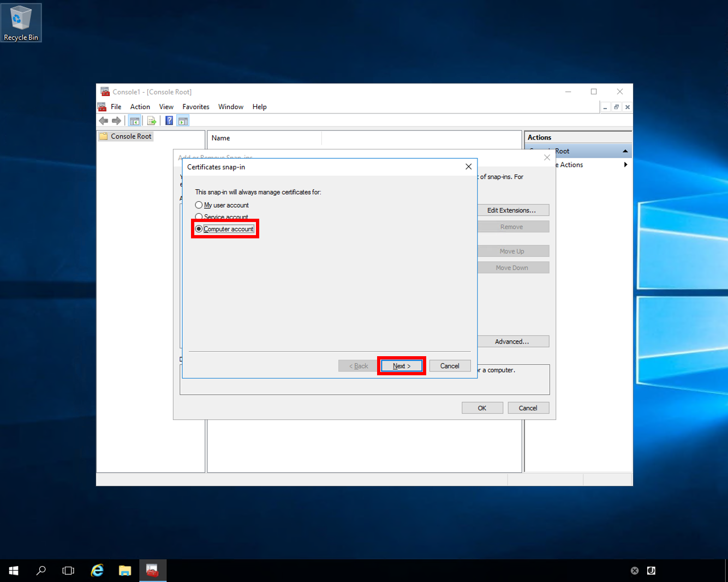The width and height of the screenshot is (728, 582).
Task: Open File Explorer from taskbar
Action: click(125, 571)
